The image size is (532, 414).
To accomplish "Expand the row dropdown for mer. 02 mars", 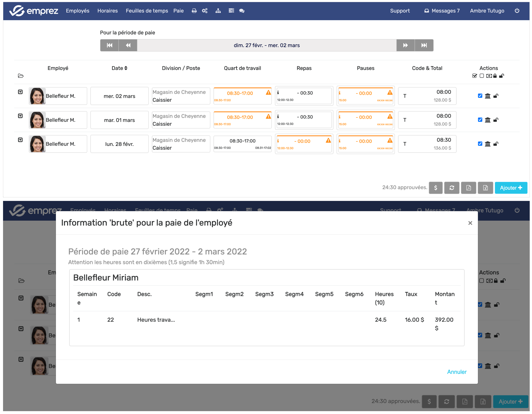I will pyautogui.click(x=21, y=92).
